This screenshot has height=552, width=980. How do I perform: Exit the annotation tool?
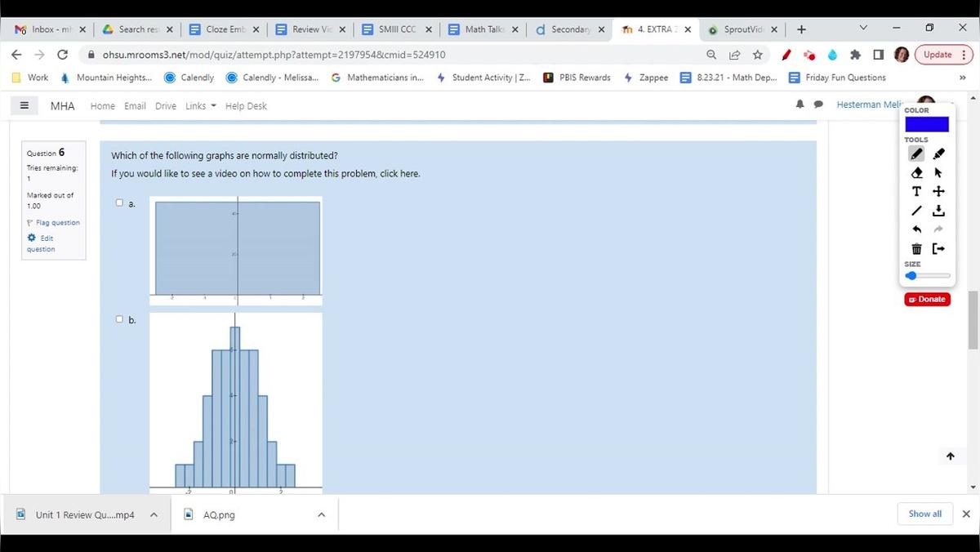point(938,248)
